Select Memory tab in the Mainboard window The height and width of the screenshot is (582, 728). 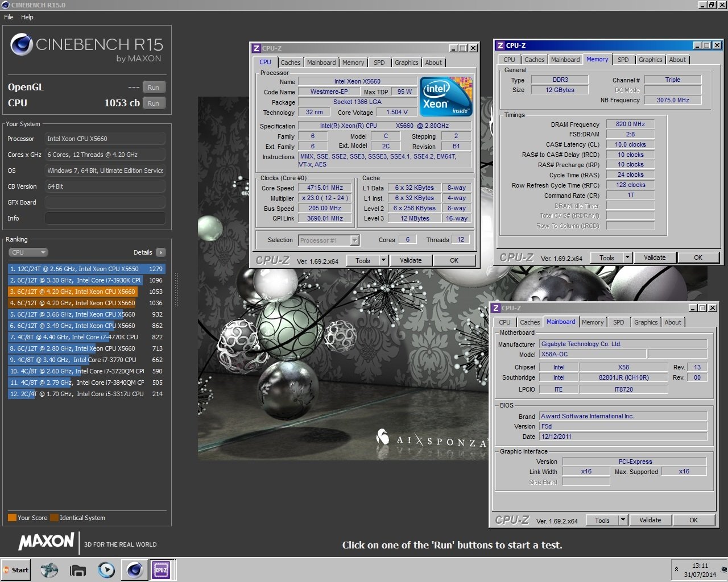[x=593, y=322]
